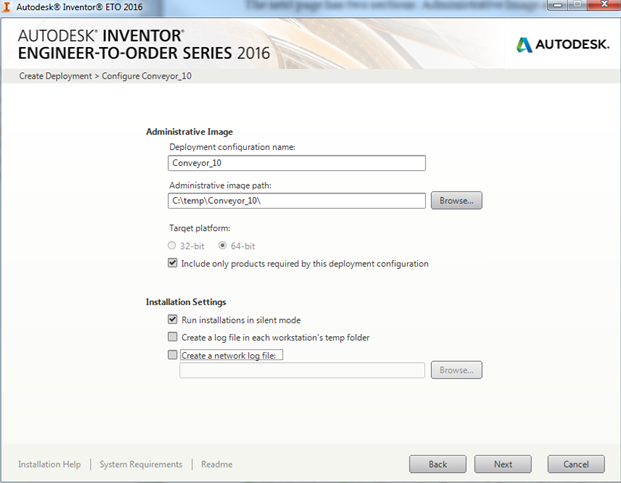The width and height of the screenshot is (621, 483).
Task: Click the Administrative image path field
Action: pos(297,201)
